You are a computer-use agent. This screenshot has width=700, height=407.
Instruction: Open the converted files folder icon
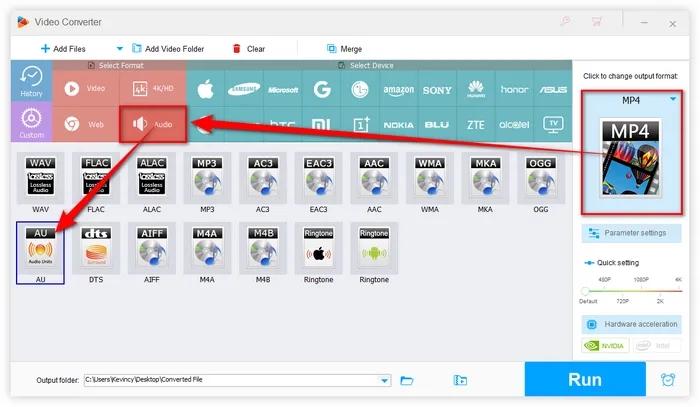[460, 380]
